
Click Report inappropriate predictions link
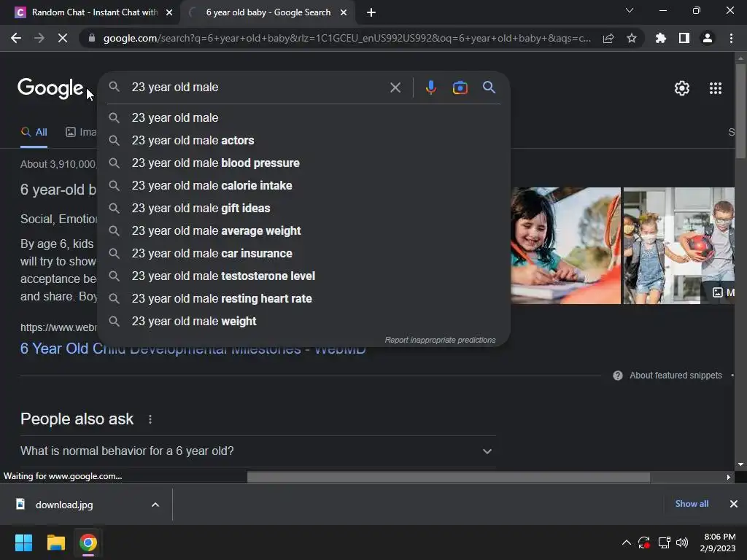pos(440,340)
